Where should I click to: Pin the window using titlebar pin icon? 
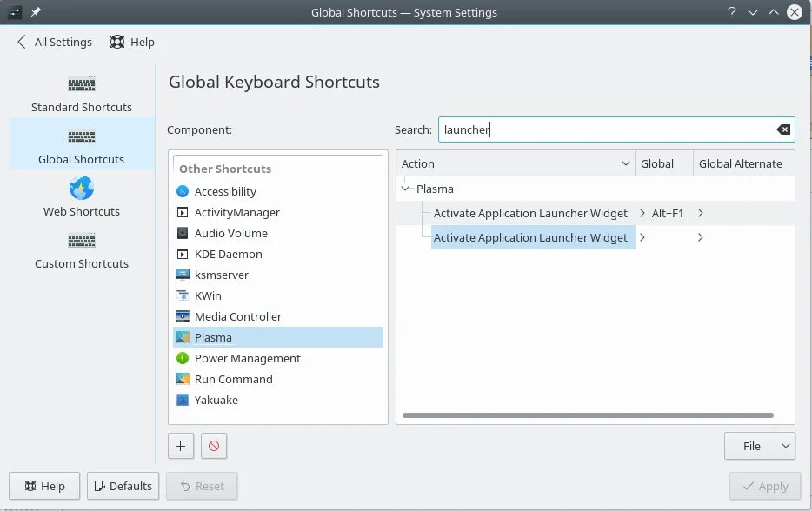click(x=36, y=12)
